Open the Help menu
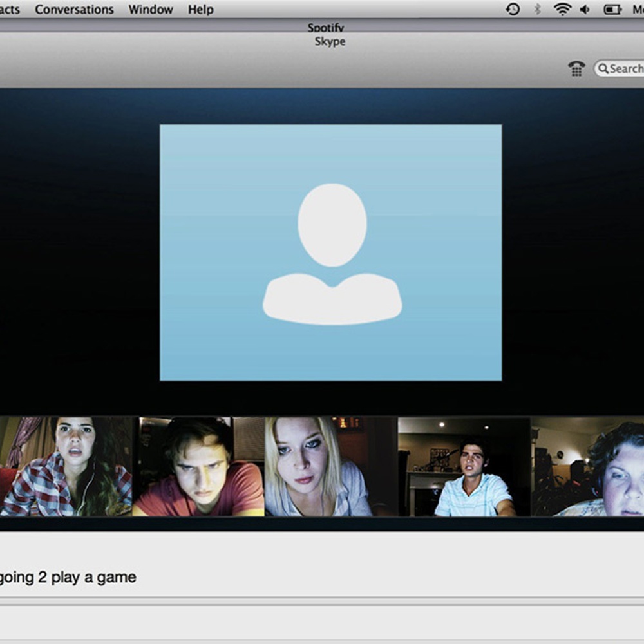644x644 pixels. pos(201,10)
